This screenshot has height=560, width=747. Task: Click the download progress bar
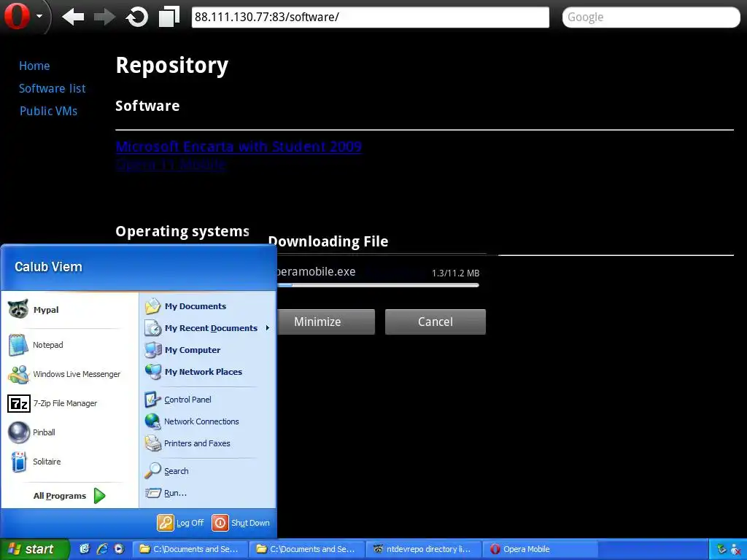click(379, 285)
